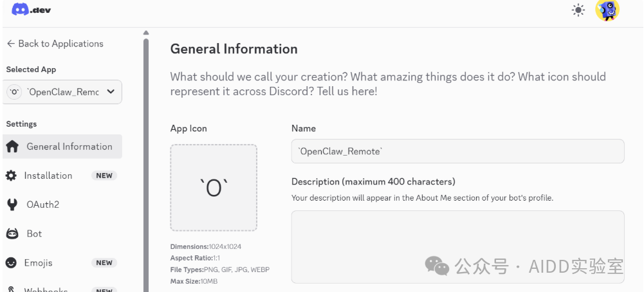
Task: Focus the Name input field
Action: (x=457, y=151)
